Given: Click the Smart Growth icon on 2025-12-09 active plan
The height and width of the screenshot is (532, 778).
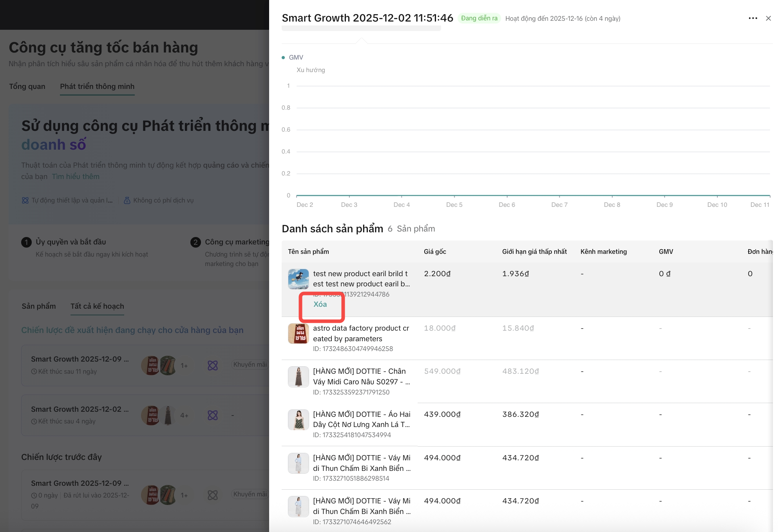Looking at the screenshot, I should 213,366.
